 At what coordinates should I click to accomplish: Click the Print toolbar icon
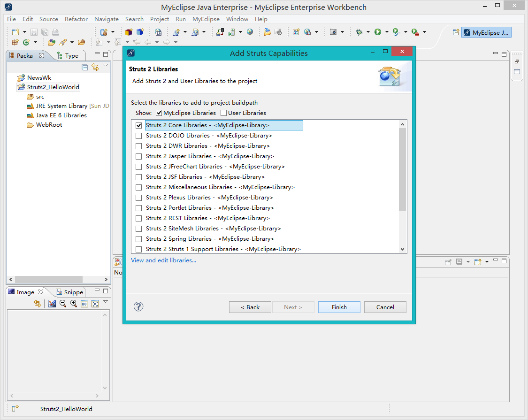click(x=55, y=32)
